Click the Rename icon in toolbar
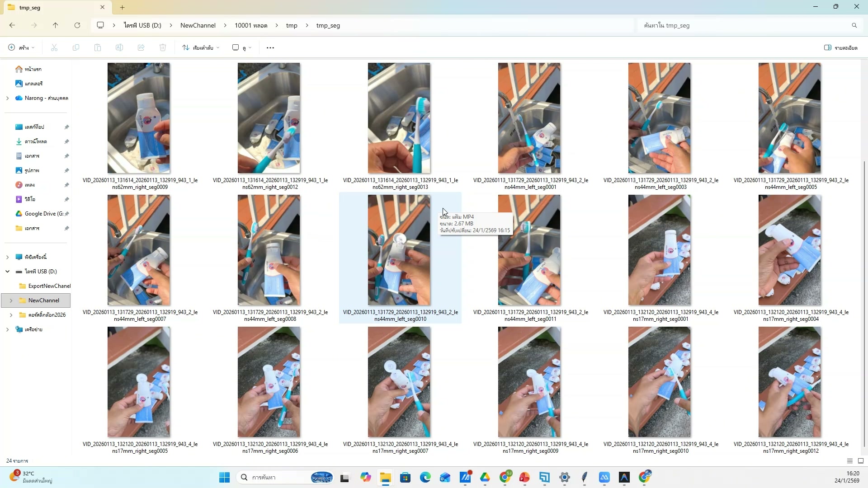 click(119, 47)
